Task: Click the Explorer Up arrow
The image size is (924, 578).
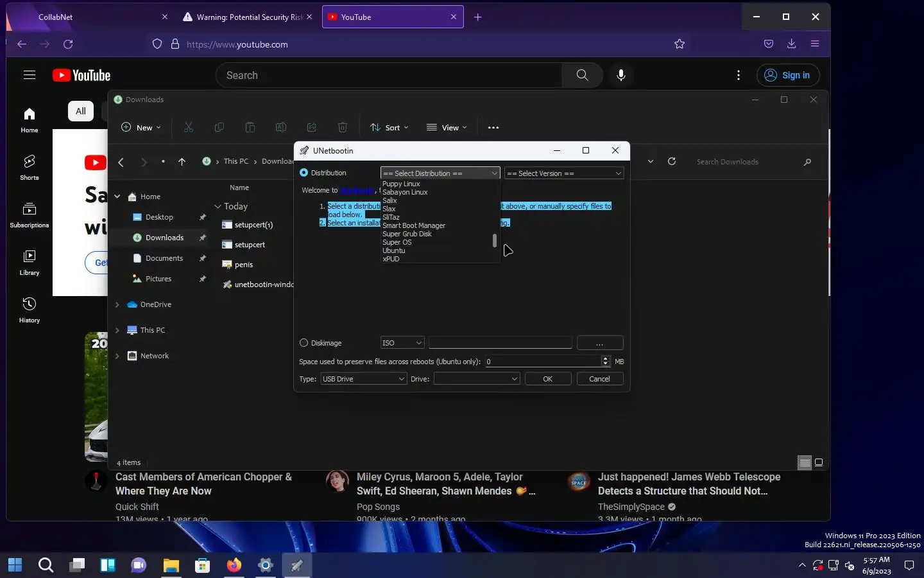Action: (x=182, y=162)
